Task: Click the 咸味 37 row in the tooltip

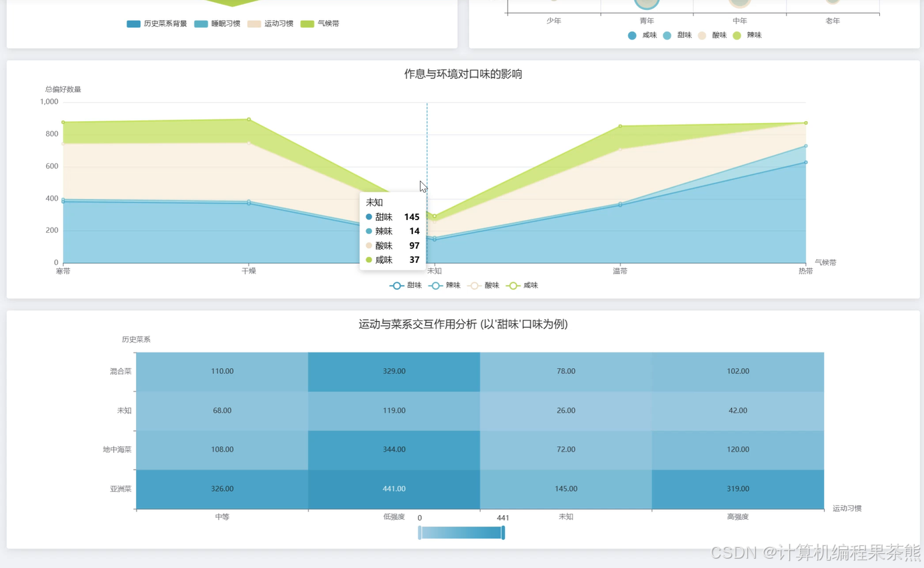Action: 392,260
